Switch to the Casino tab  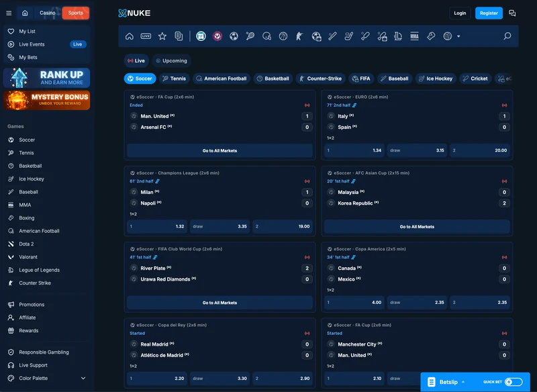[47, 13]
